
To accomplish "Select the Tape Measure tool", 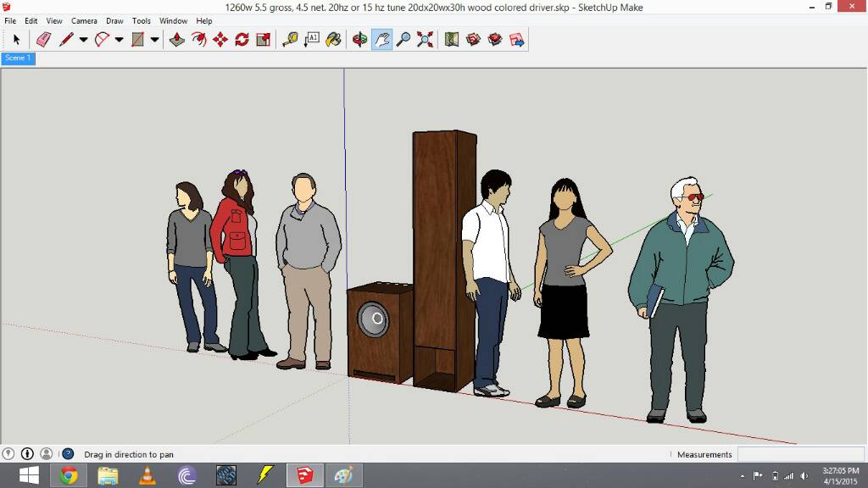I will (x=290, y=39).
